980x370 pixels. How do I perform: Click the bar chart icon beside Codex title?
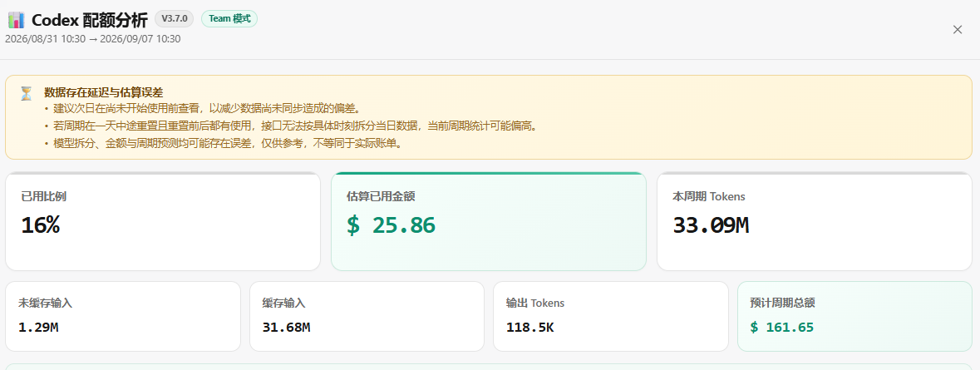[x=16, y=19]
